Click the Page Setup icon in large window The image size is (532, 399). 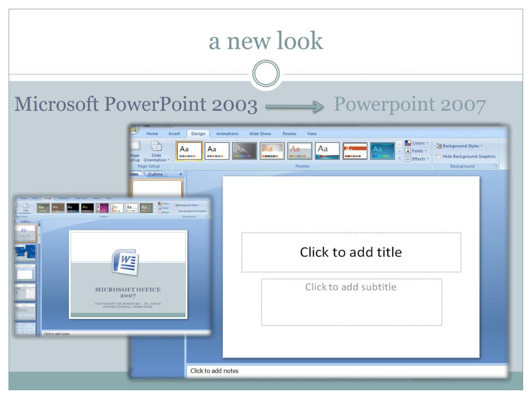(x=135, y=146)
